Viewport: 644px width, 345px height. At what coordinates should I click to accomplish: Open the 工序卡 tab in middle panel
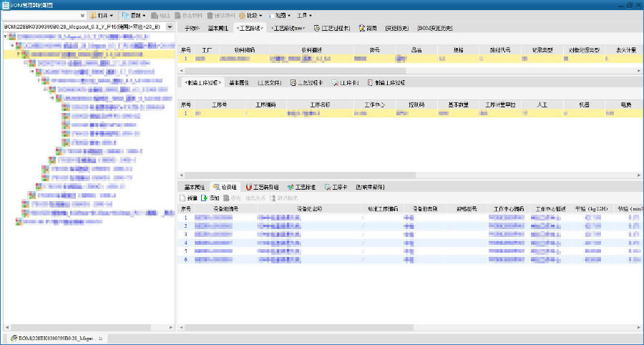point(346,83)
